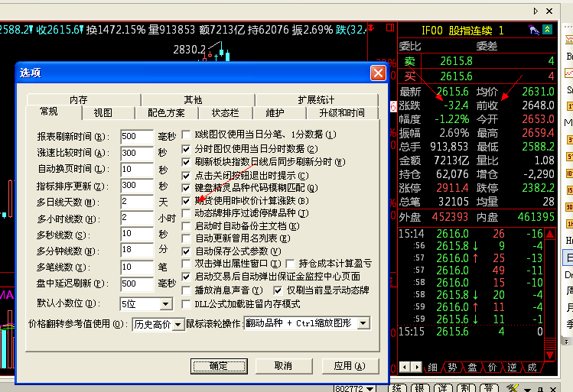Switch to the 扩展统计 tab
The image size is (573, 392).
pyautogui.click(x=316, y=99)
